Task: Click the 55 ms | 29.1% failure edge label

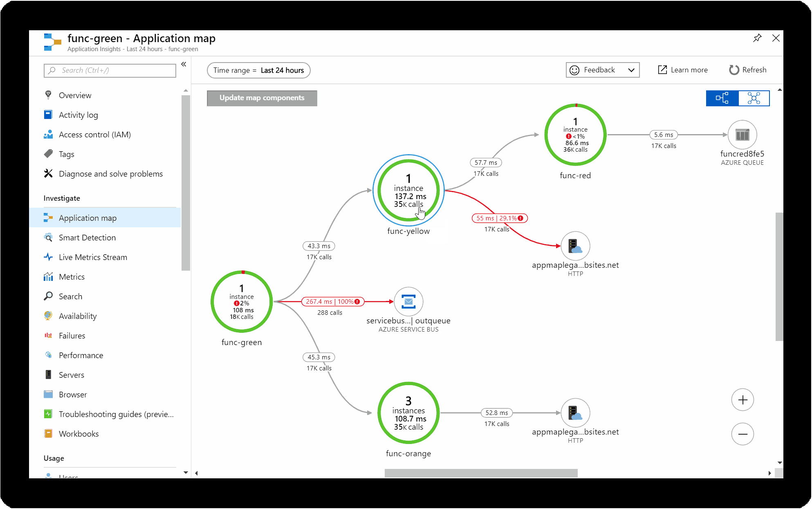Action: pos(500,218)
